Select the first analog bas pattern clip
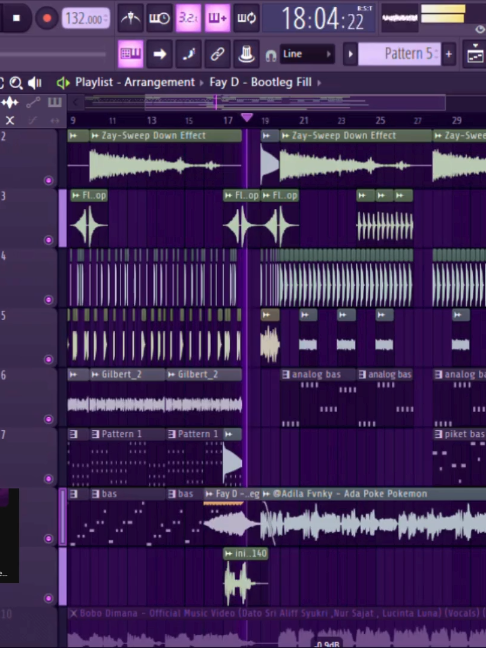486x648 pixels. click(317, 374)
